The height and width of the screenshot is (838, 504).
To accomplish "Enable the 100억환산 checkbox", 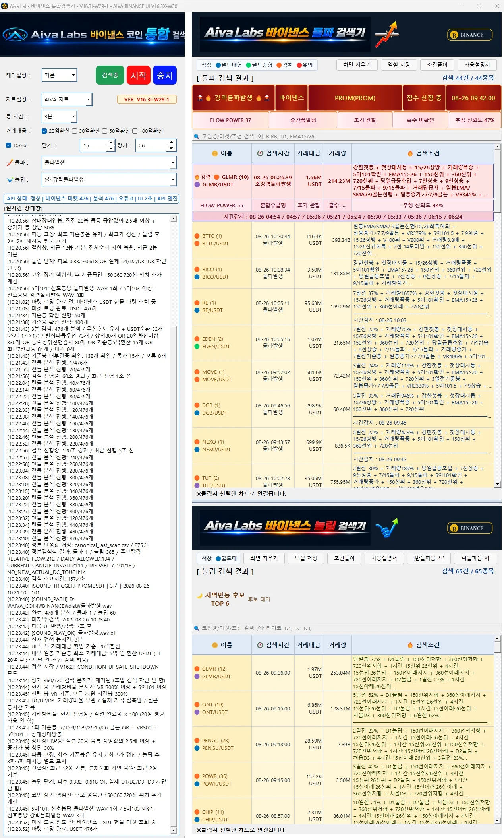I will click(x=135, y=131).
